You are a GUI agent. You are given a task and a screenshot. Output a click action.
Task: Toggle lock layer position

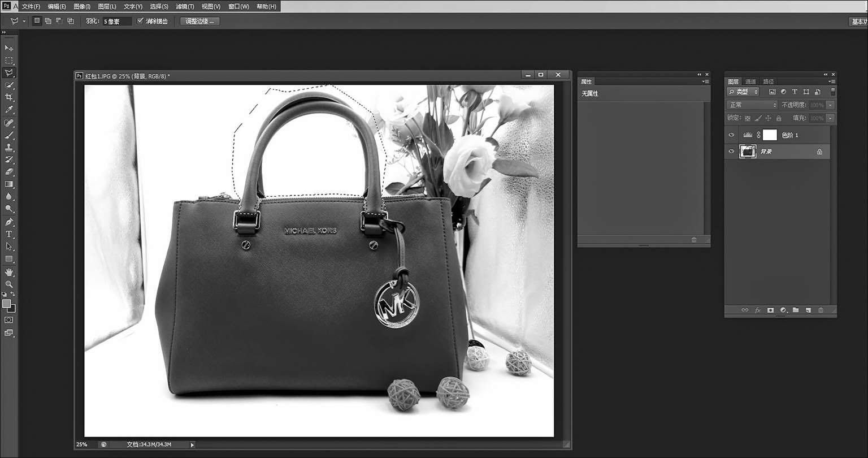[768, 118]
